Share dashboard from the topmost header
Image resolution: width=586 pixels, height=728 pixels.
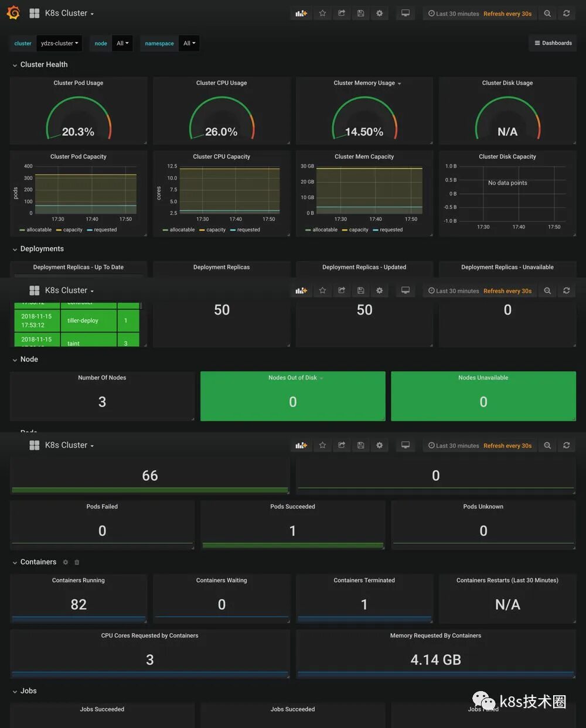(342, 13)
